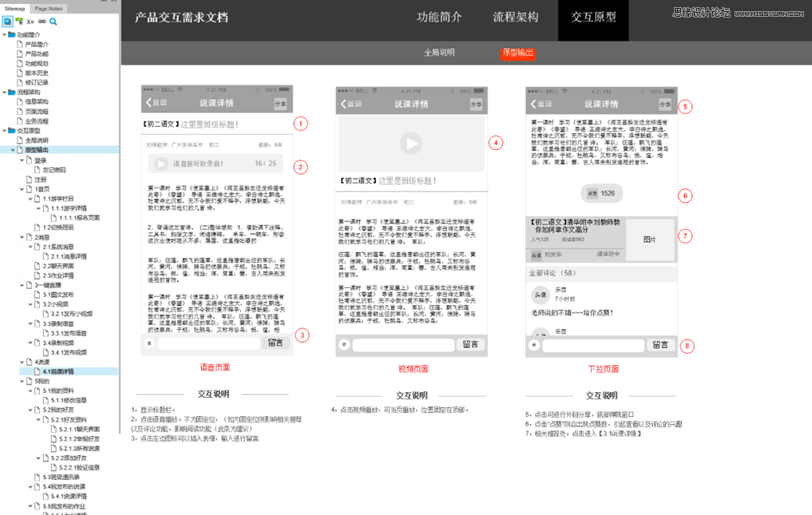Click the back arrow 返回 on the 下拉页面 mockup
The image size is (812, 515).
click(x=541, y=104)
